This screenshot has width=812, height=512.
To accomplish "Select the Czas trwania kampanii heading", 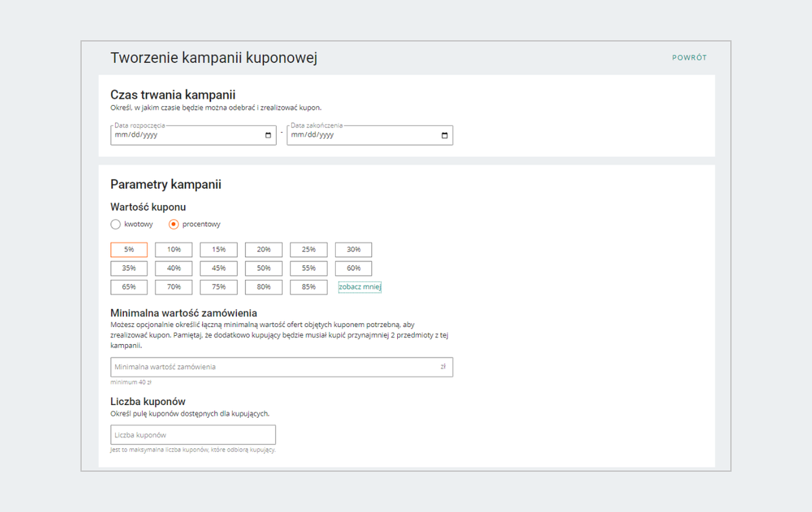I will [x=173, y=95].
